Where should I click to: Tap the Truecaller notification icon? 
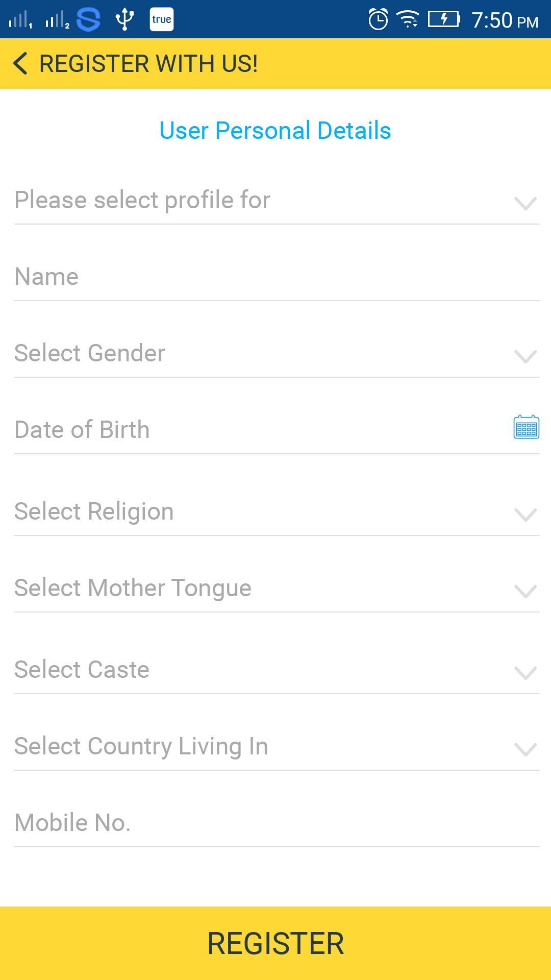click(162, 19)
